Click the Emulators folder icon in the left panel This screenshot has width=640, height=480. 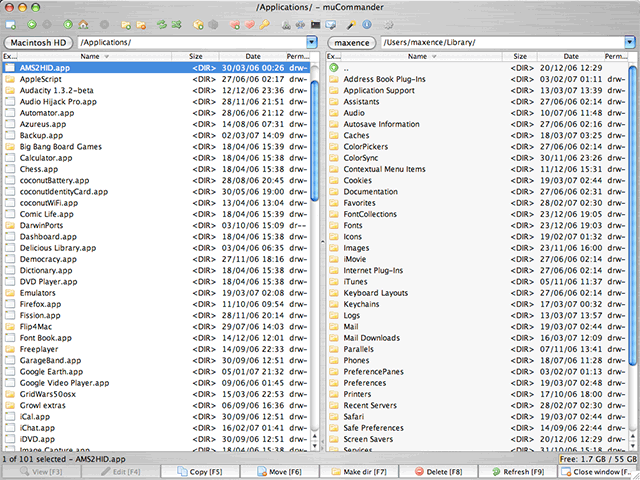[10, 293]
